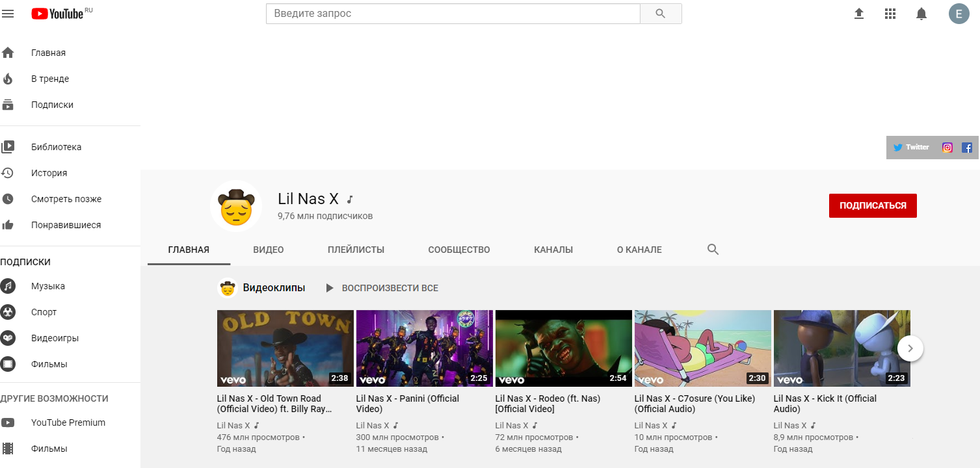Open the hamburger guide menu
The height and width of the screenshot is (468, 980).
coord(8,14)
